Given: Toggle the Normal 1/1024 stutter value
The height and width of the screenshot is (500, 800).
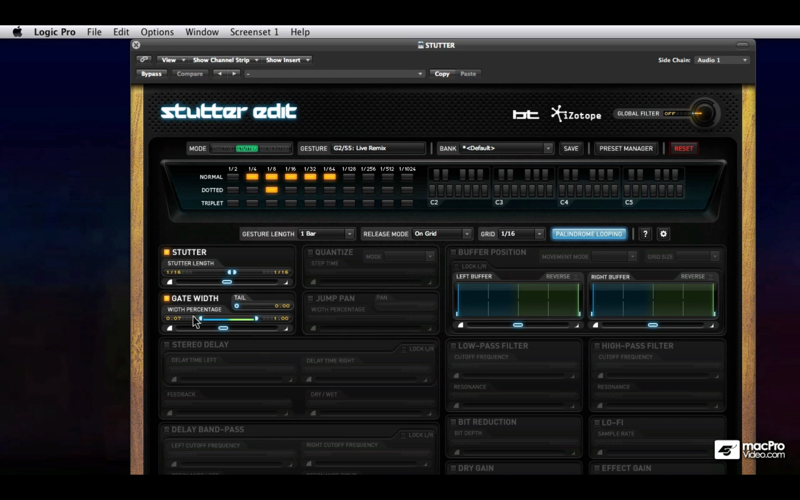Looking at the screenshot, I should pyautogui.click(x=407, y=177).
